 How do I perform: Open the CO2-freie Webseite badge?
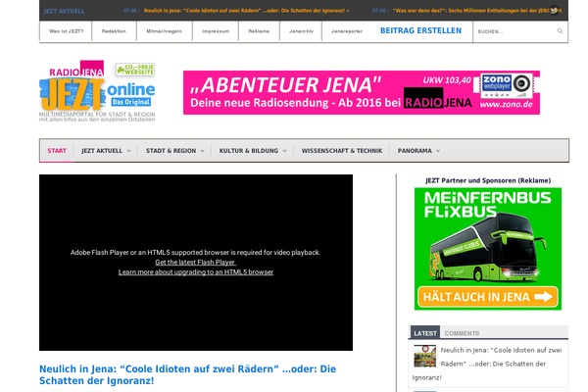pyautogui.click(x=135, y=70)
